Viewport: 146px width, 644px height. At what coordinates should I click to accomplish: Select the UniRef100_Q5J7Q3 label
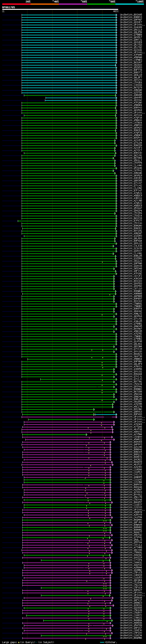click(x=131, y=45)
